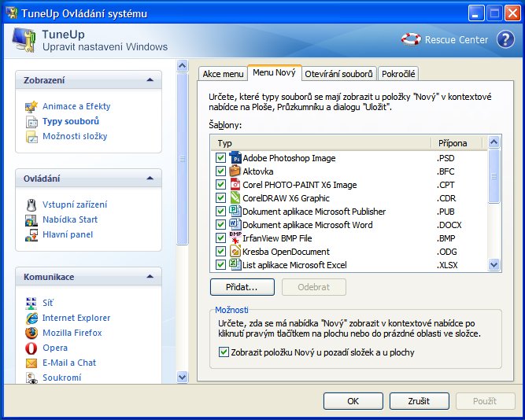Click the Možnosti složky icon
The image size is (525, 420).
pyautogui.click(x=31, y=137)
